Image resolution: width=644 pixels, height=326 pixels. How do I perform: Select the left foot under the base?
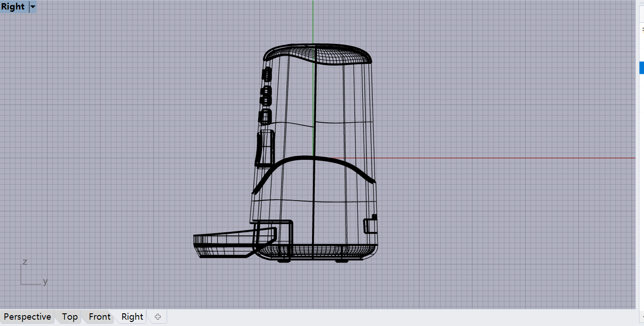[x=283, y=260]
